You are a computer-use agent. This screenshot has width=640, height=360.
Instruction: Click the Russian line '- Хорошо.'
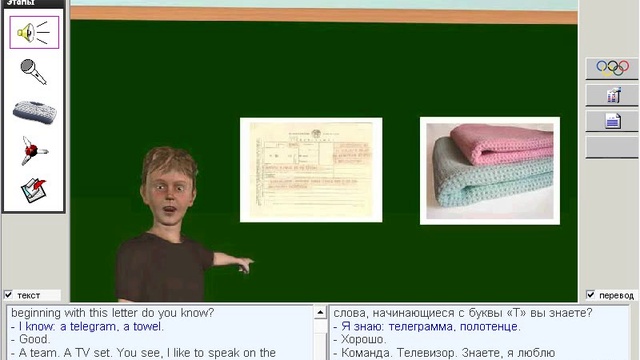click(359, 339)
